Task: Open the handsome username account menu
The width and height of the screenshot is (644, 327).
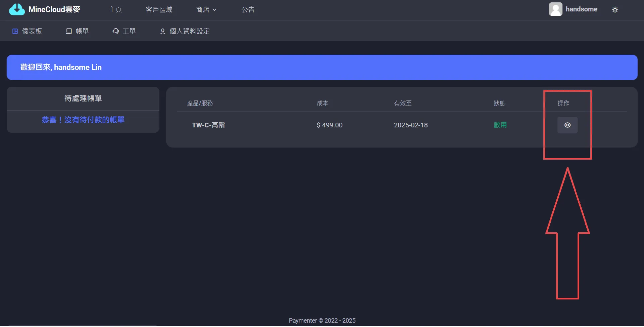Action: point(581,9)
